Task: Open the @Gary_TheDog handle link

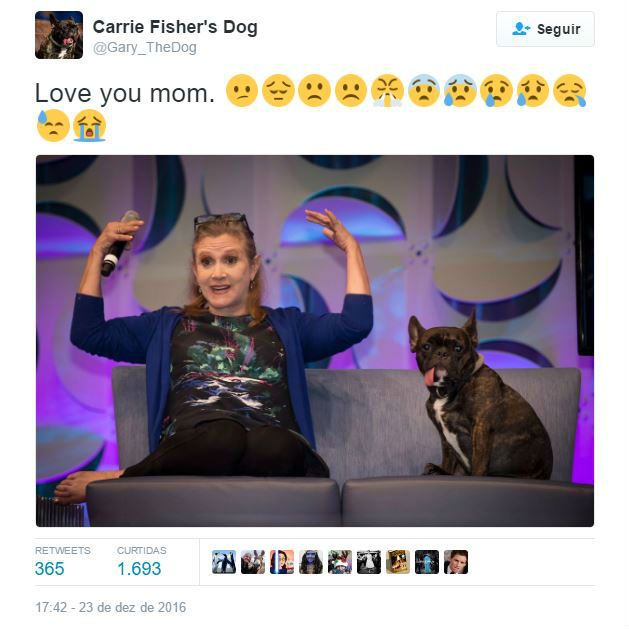Action: (144, 47)
